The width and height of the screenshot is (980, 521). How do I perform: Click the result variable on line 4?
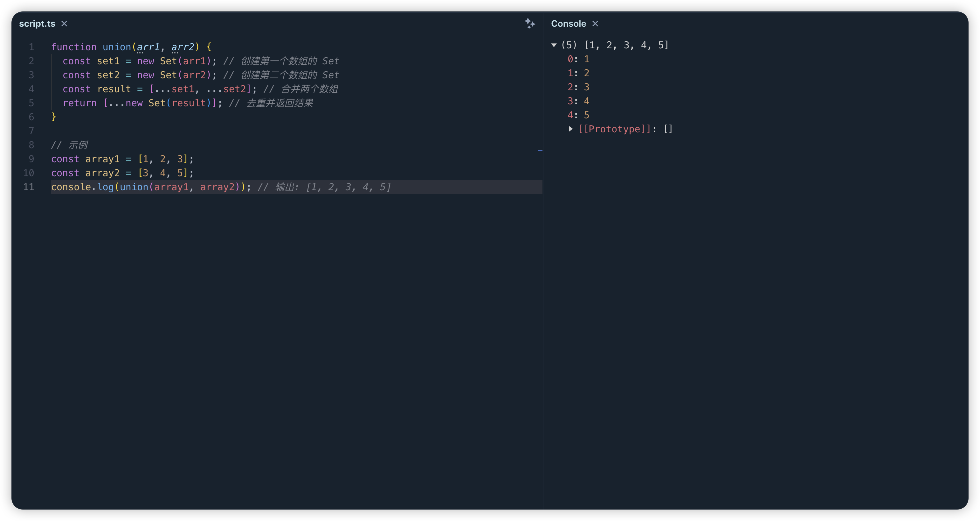click(x=114, y=89)
